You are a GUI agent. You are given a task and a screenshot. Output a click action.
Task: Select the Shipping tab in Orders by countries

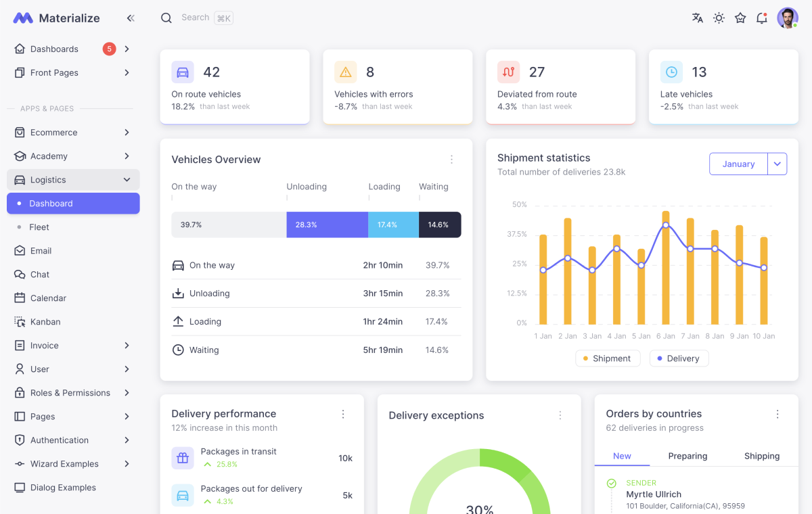(762, 456)
